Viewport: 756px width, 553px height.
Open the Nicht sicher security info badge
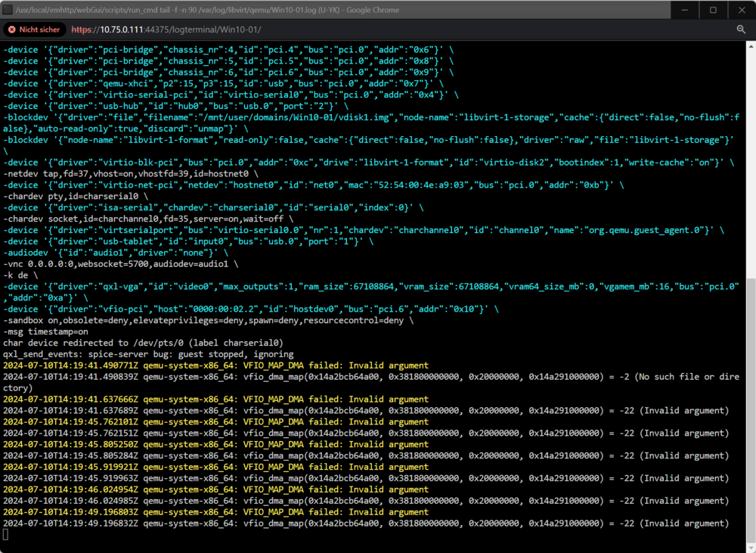(34, 30)
